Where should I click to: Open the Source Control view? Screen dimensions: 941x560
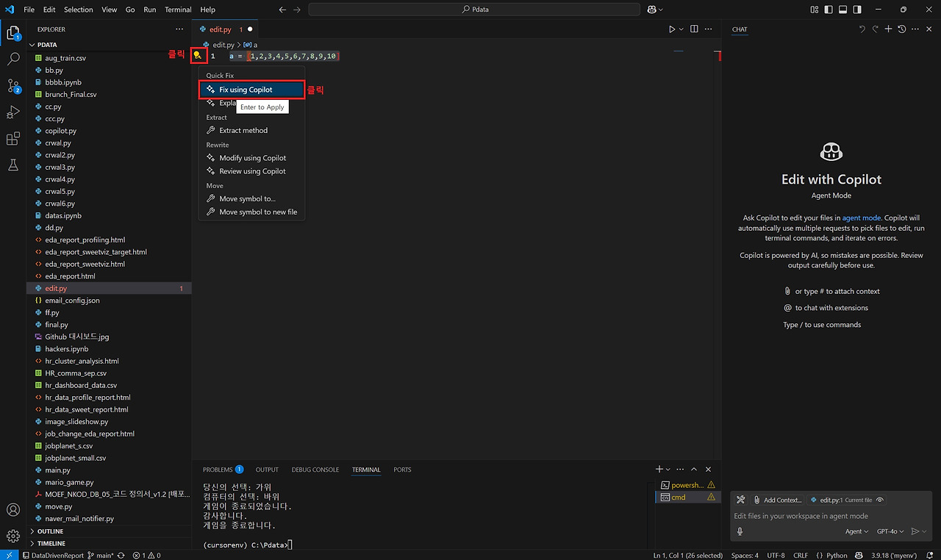pyautogui.click(x=13, y=86)
